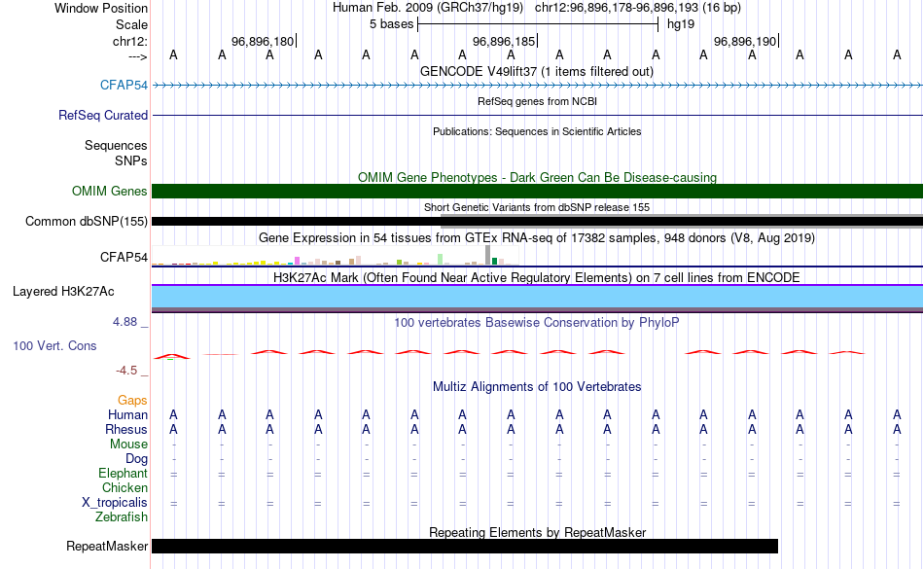This screenshot has width=924, height=569.
Task: Click the OMIM Gene Phenotypes title text
Action: [537, 177]
